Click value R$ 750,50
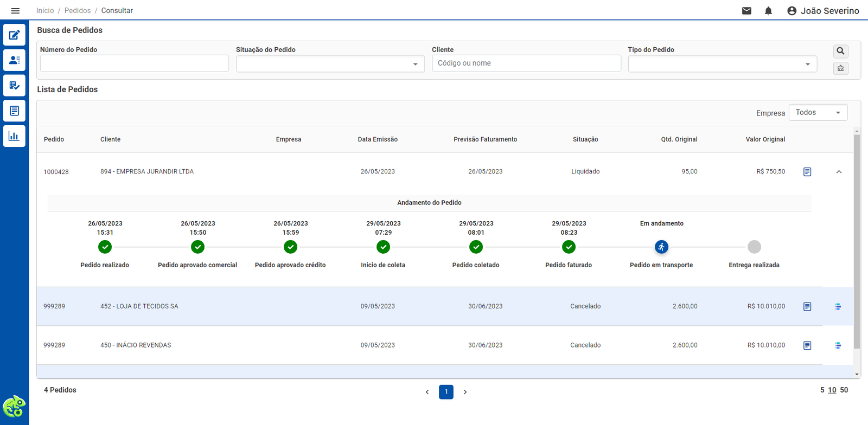The image size is (868, 425). click(770, 172)
